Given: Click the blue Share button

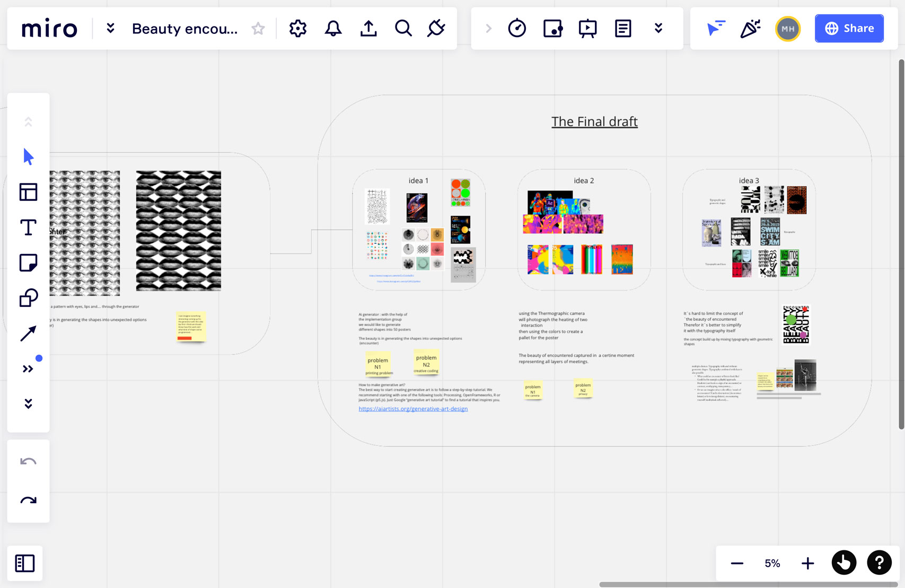Looking at the screenshot, I should pos(849,29).
